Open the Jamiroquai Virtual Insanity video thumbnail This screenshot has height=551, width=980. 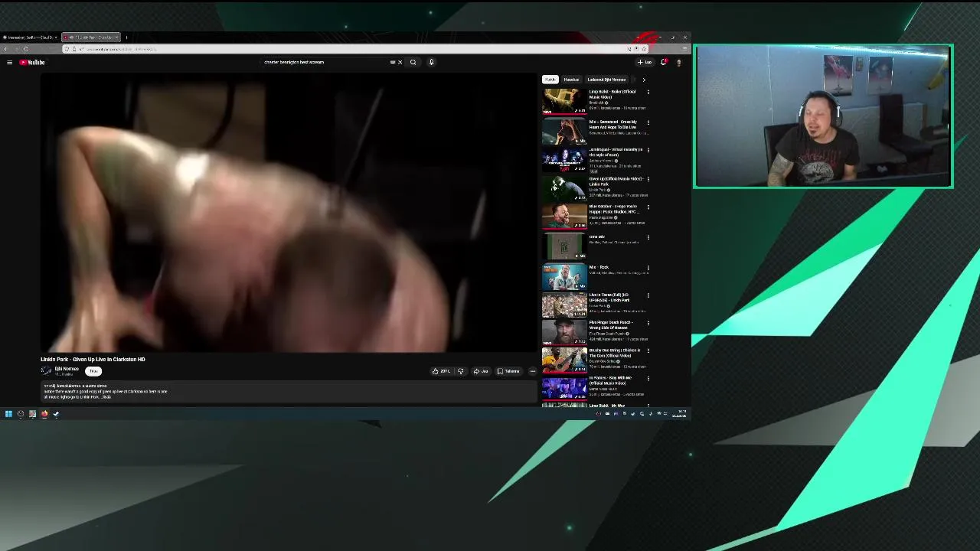564,158
